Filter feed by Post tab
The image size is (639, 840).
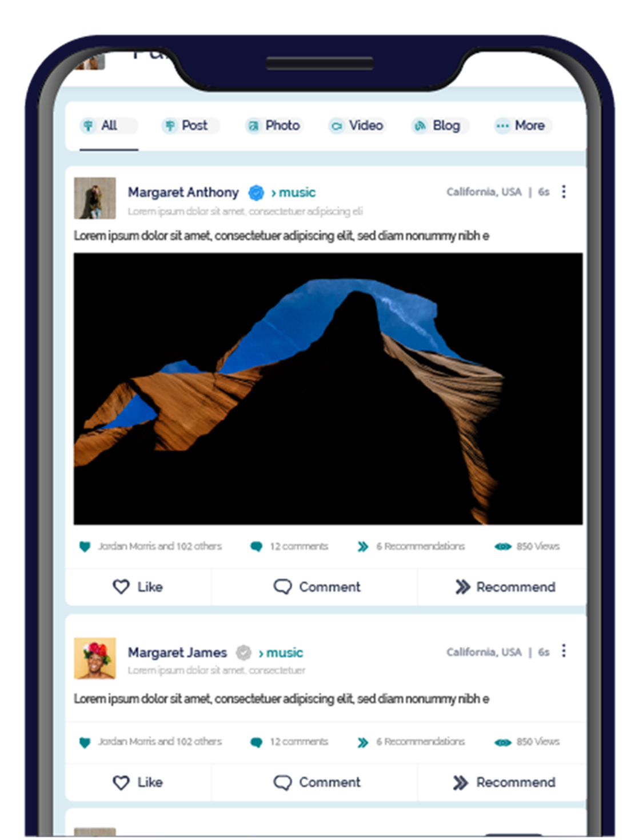point(189,126)
